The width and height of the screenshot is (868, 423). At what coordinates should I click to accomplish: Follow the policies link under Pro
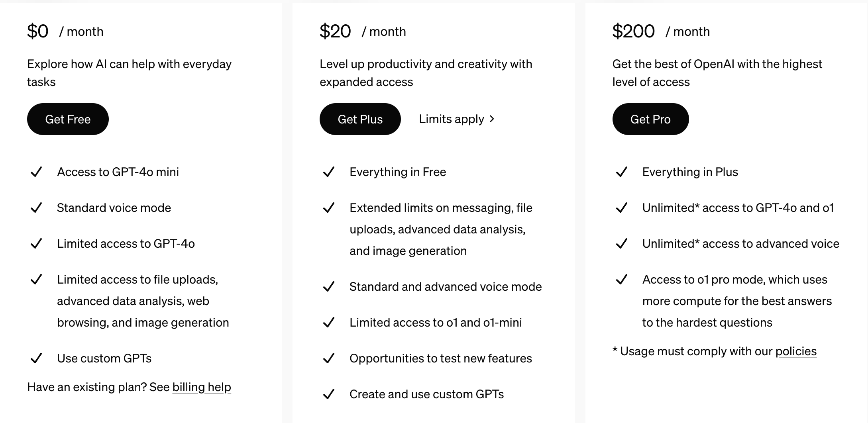click(x=796, y=351)
